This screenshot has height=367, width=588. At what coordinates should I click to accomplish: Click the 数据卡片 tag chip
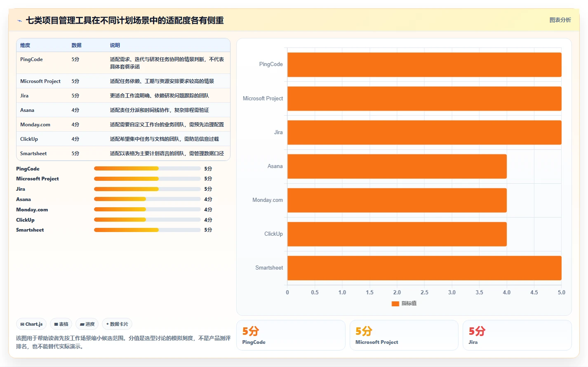pos(117,324)
